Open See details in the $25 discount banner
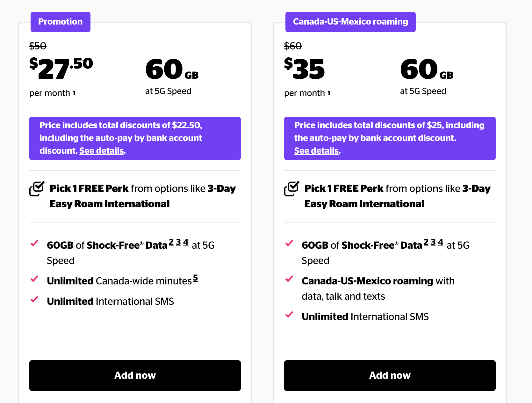532x403 pixels. 316,151
